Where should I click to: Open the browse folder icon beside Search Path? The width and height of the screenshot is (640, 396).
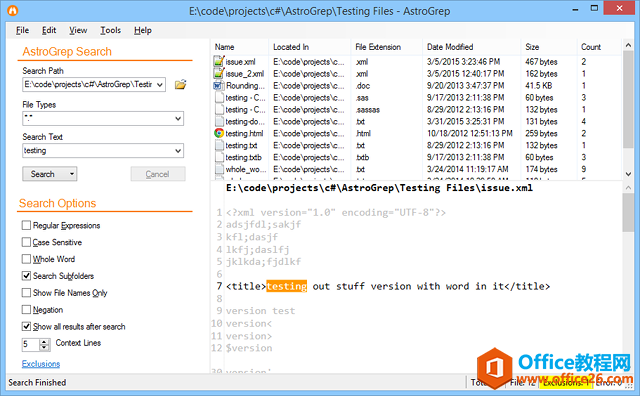point(180,85)
